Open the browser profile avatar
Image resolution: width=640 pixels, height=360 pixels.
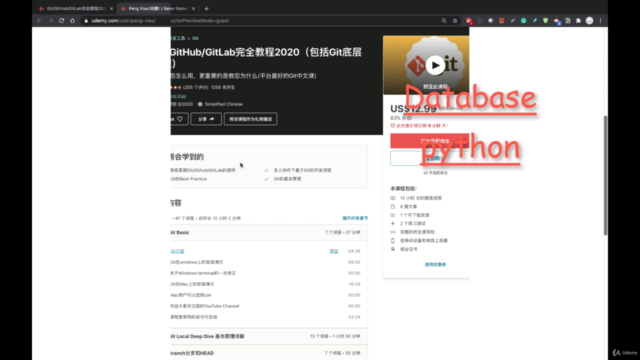589,20
